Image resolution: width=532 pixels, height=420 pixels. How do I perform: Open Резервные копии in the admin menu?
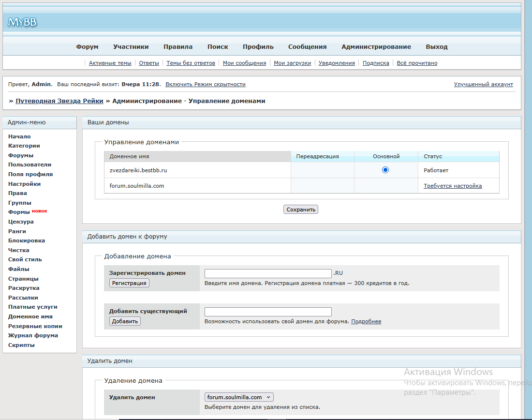[x=35, y=326]
